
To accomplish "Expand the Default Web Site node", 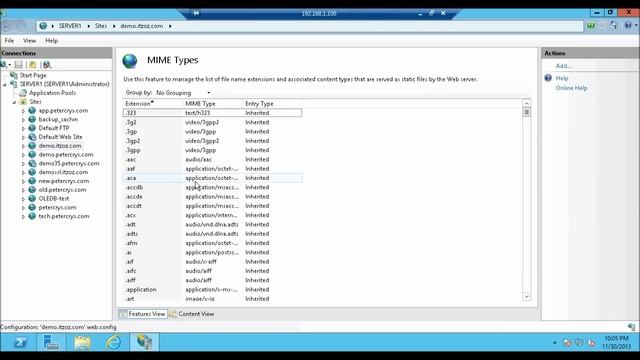I will [x=23, y=138].
